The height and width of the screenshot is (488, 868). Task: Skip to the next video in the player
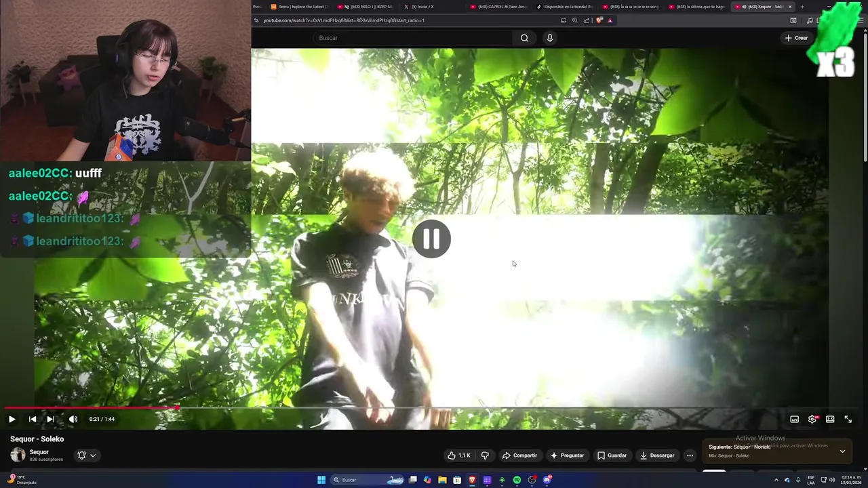pos(50,419)
